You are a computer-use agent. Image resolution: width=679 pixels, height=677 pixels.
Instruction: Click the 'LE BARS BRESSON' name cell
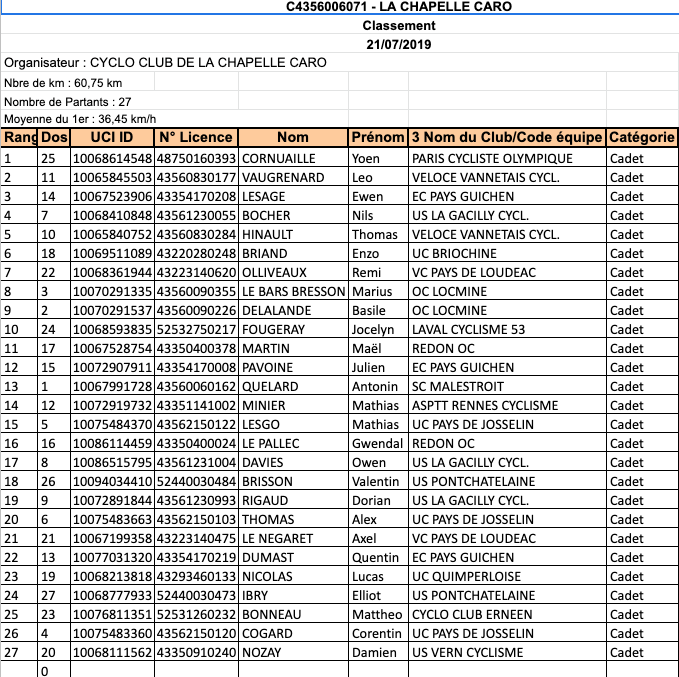click(292, 291)
